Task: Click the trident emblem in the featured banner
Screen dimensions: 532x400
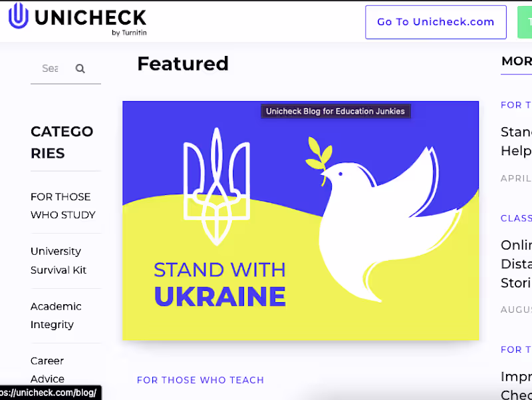Action: click(x=217, y=186)
